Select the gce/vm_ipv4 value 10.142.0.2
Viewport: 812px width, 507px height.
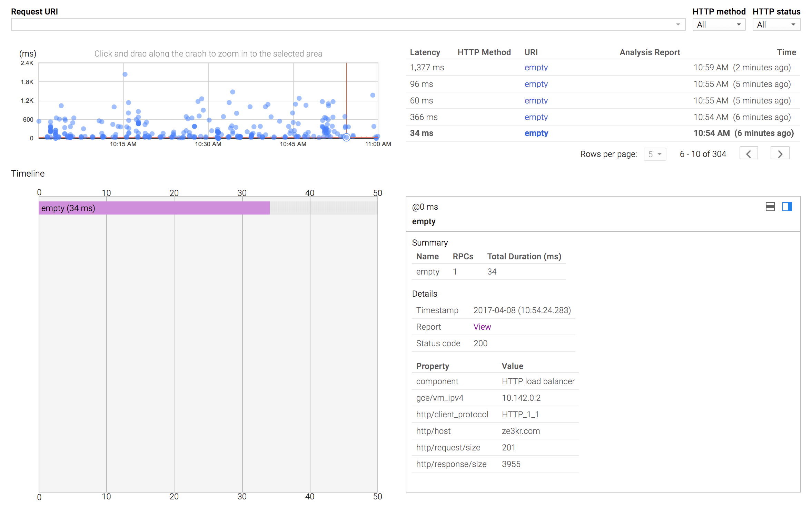tap(521, 398)
